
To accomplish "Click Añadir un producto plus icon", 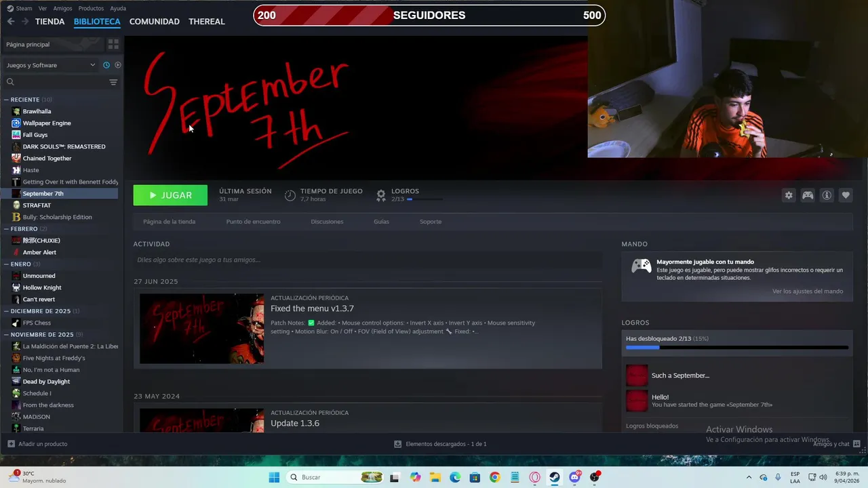I will tap(11, 444).
